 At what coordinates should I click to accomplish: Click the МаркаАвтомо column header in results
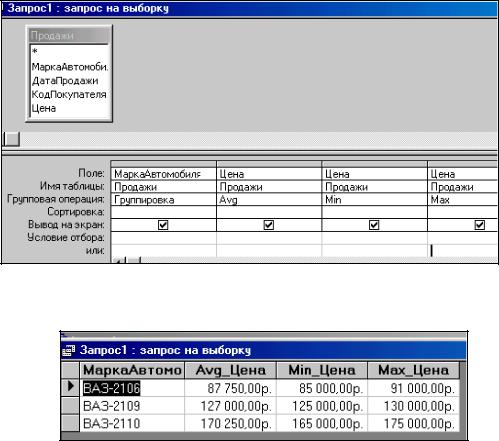click(132, 370)
